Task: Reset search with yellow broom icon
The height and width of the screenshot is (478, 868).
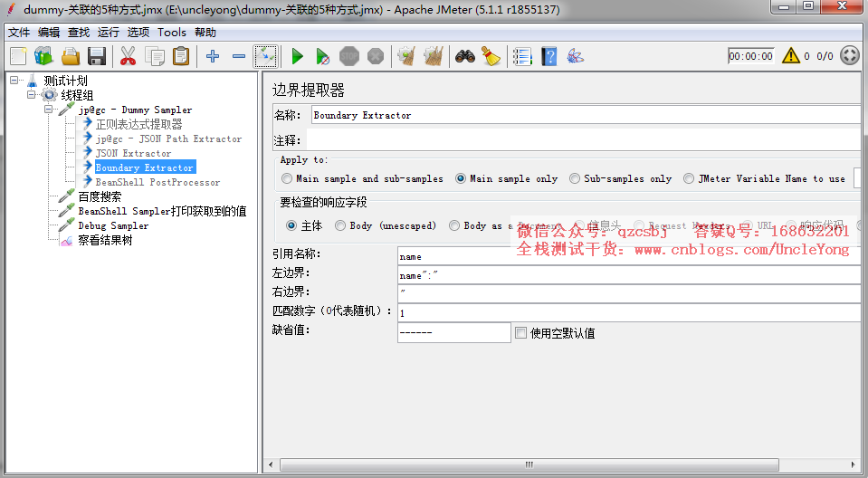Action: click(491, 56)
